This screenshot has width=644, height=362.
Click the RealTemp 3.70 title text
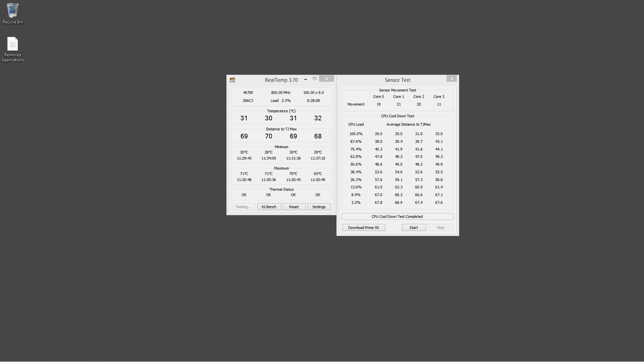point(281,80)
